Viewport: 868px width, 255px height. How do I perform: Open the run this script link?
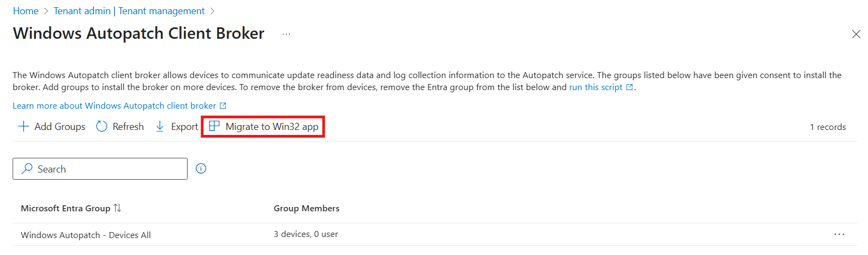pyautogui.click(x=596, y=87)
